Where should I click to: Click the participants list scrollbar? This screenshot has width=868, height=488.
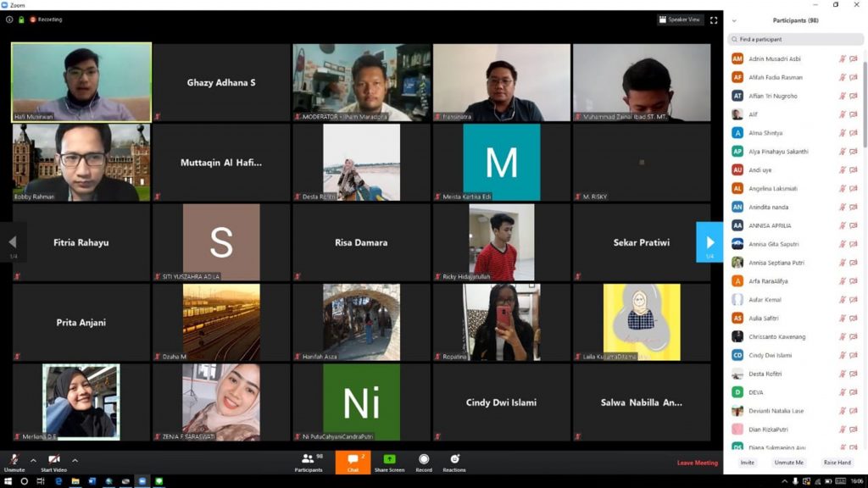click(865, 102)
